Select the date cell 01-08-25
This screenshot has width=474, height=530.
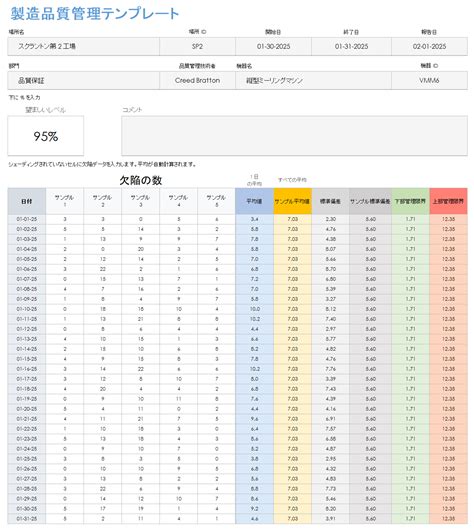pyautogui.click(x=27, y=289)
